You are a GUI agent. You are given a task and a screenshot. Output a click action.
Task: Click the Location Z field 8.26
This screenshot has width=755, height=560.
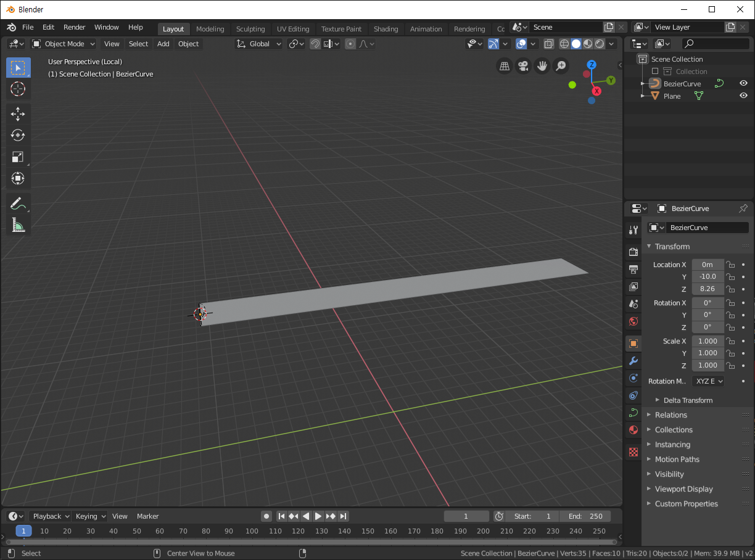pyautogui.click(x=708, y=289)
